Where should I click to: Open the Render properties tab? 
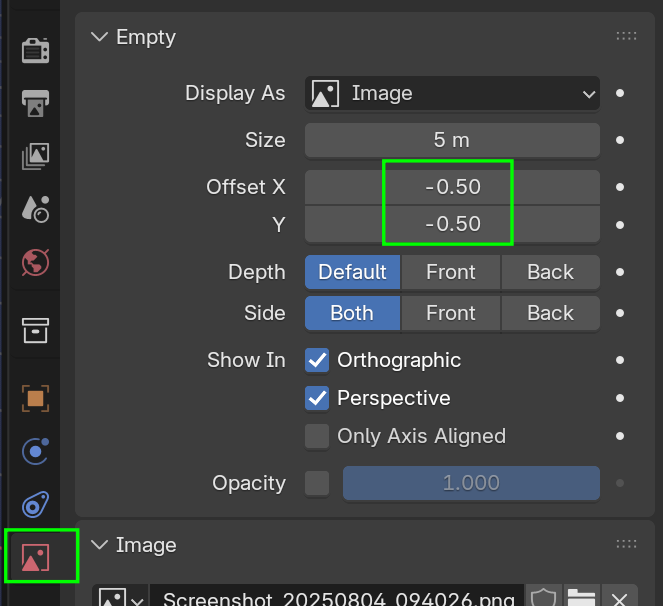(x=36, y=50)
